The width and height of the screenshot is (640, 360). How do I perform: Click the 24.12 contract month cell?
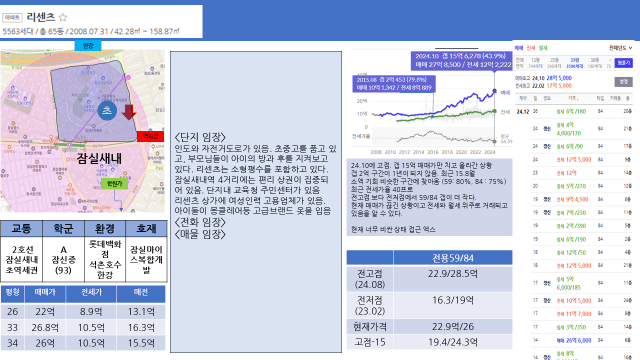coord(522,111)
